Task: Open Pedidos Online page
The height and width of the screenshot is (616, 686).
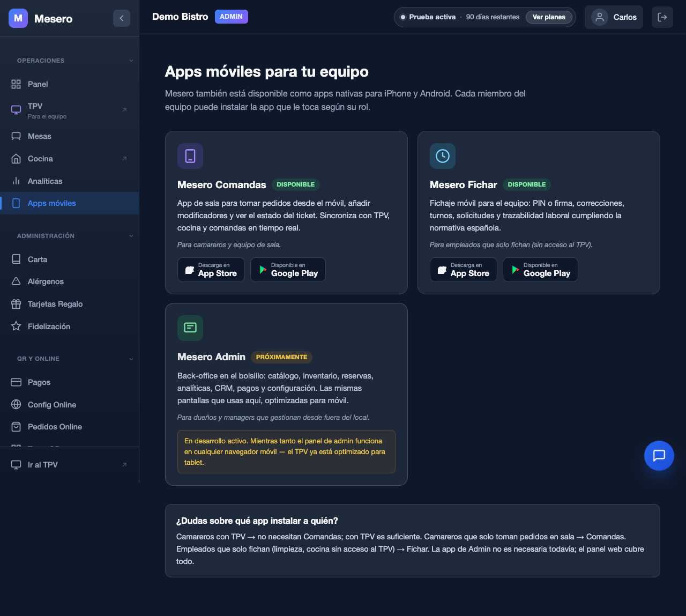Action: [70, 427]
